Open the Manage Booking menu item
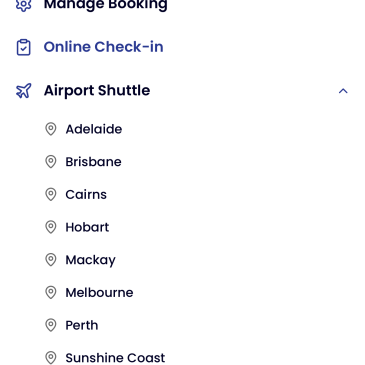This screenshot has height=365, width=365. click(x=105, y=5)
